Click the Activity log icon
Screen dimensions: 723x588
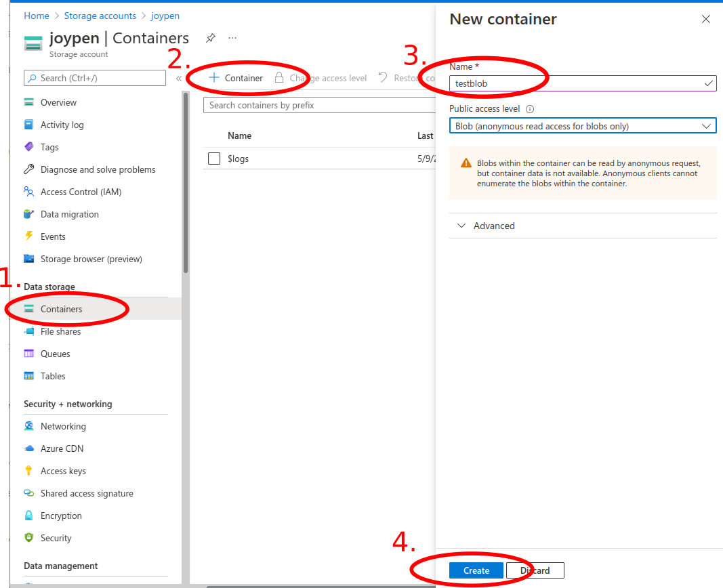pos(28,125)
